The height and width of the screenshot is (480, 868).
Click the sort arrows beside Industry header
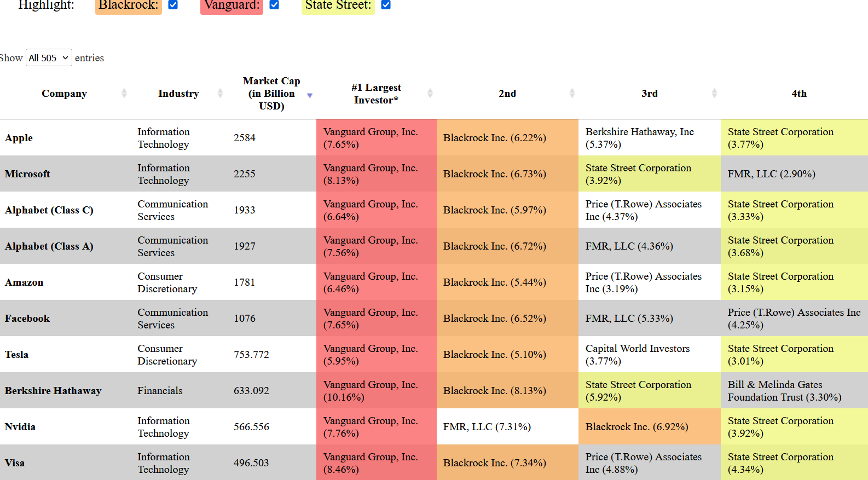tap(220, 94)
